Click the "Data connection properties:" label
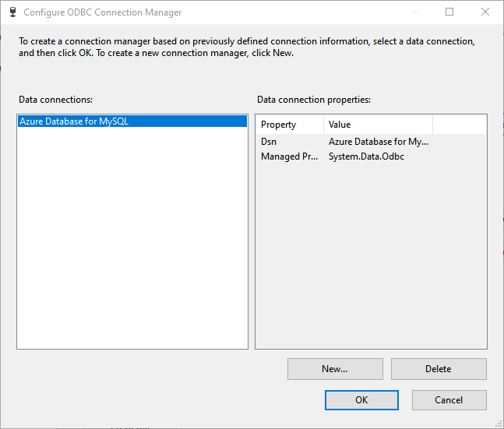 314,100
